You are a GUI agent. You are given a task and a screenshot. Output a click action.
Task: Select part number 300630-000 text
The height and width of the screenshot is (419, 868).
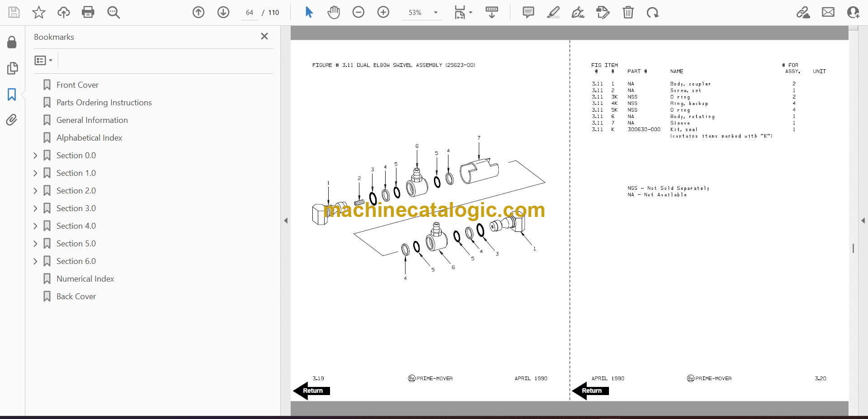[644, 130]
